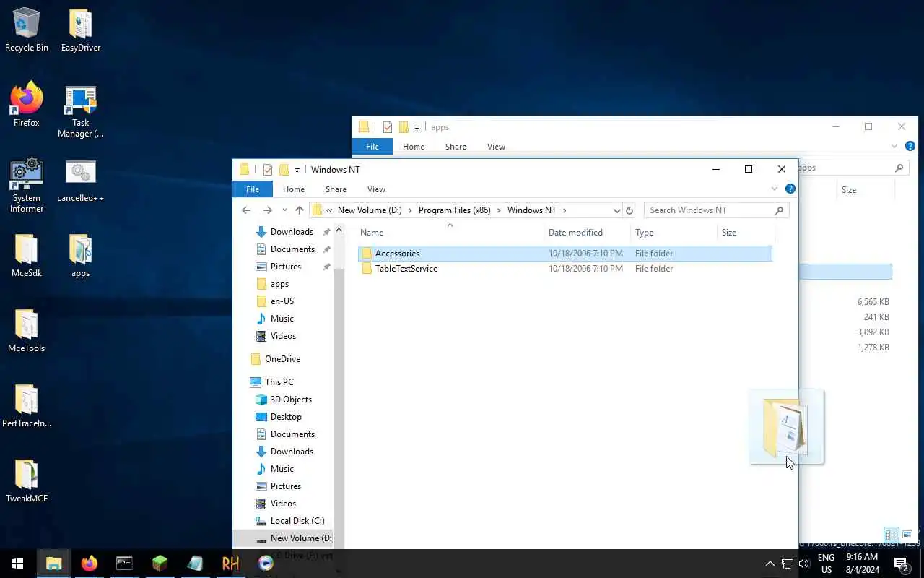
Task: Open Task Manager desktop shortcut
Action: coord(81,110)
